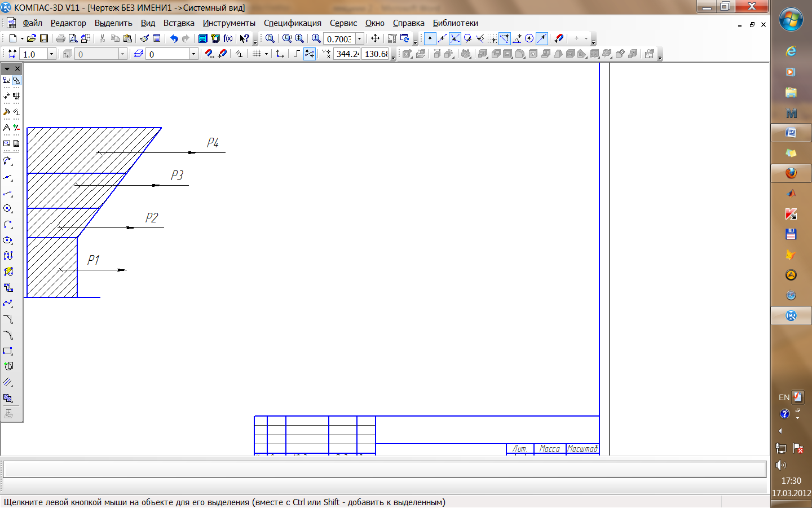The image size is (812, 508).
Task: Open the variables f(x) tool
Action: 228,38
